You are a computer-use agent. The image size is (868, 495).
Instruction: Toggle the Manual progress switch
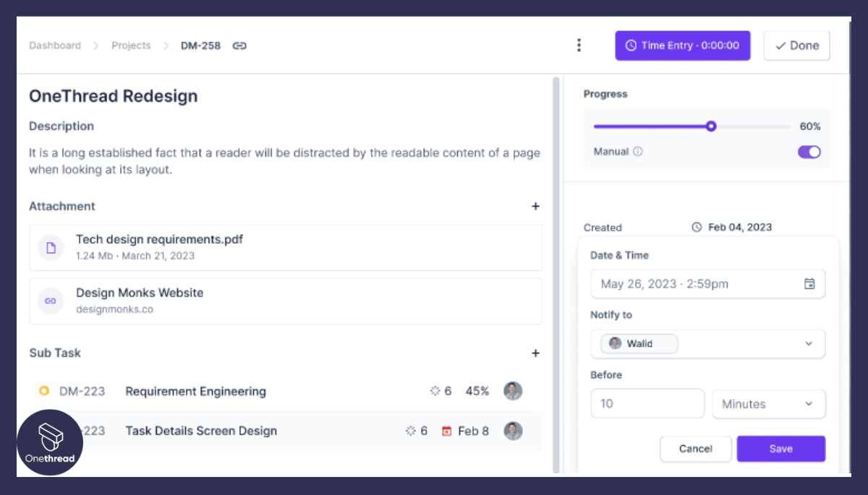click(x=809, y=152)
